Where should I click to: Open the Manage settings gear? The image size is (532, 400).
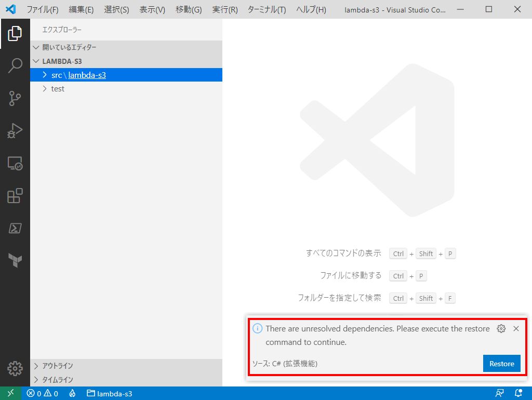pyautogui.click(x=15, y=368)
